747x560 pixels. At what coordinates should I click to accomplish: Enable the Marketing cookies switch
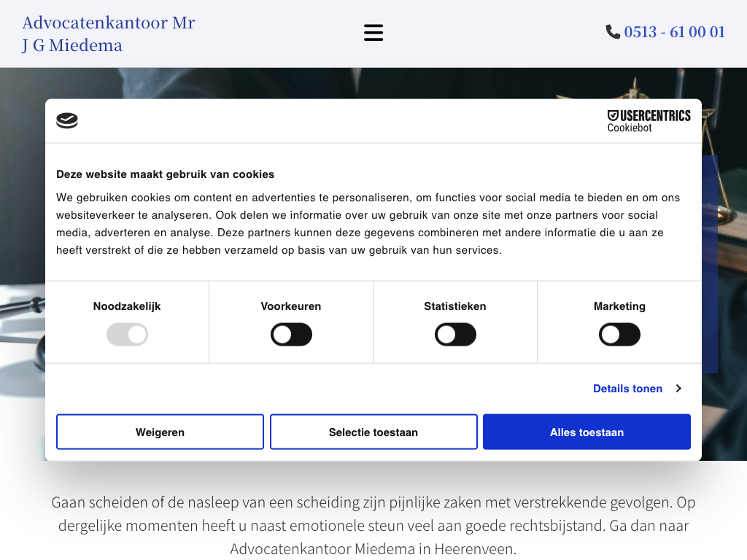coord(619,335)
